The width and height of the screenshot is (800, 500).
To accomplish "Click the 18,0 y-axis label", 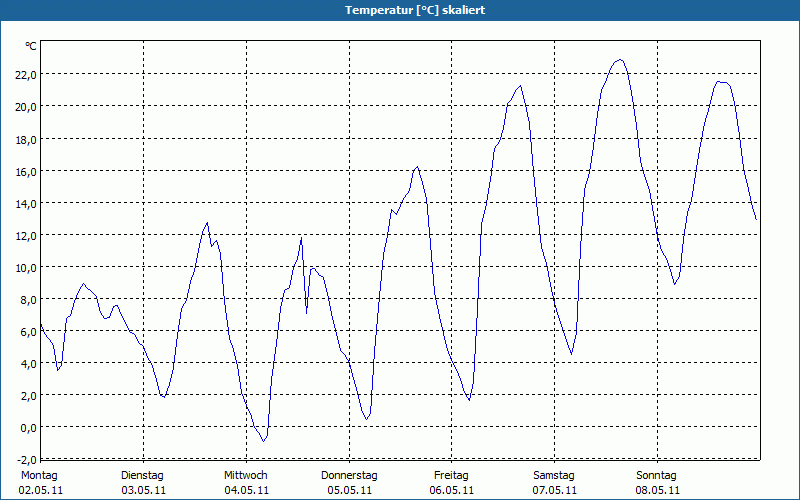I will [26, 140].
